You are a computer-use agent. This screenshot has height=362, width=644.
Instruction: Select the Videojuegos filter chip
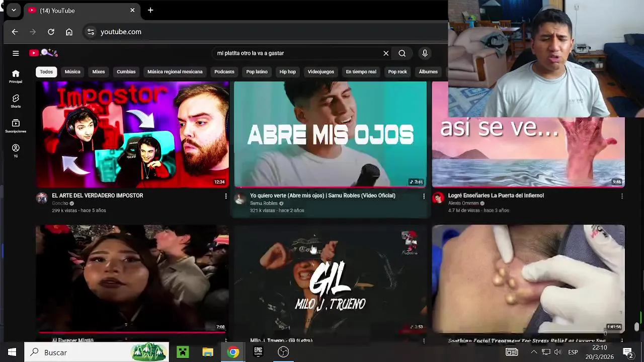[321, 72]
